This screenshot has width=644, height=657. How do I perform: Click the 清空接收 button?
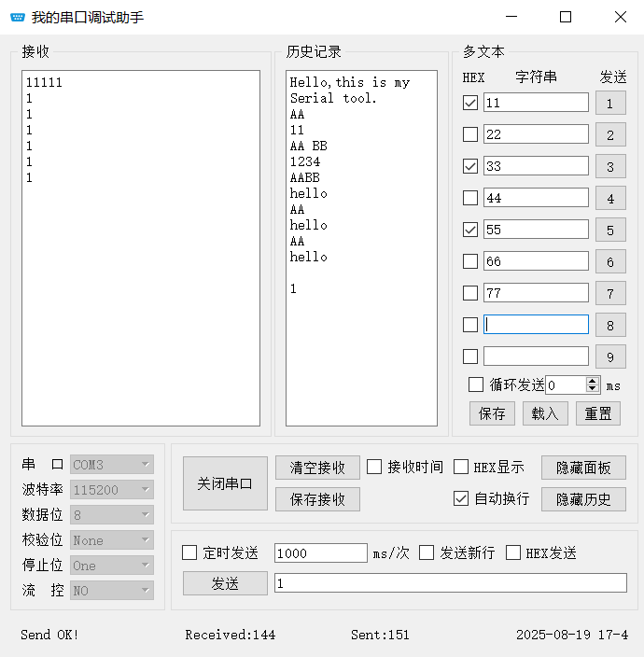(317, 468)
